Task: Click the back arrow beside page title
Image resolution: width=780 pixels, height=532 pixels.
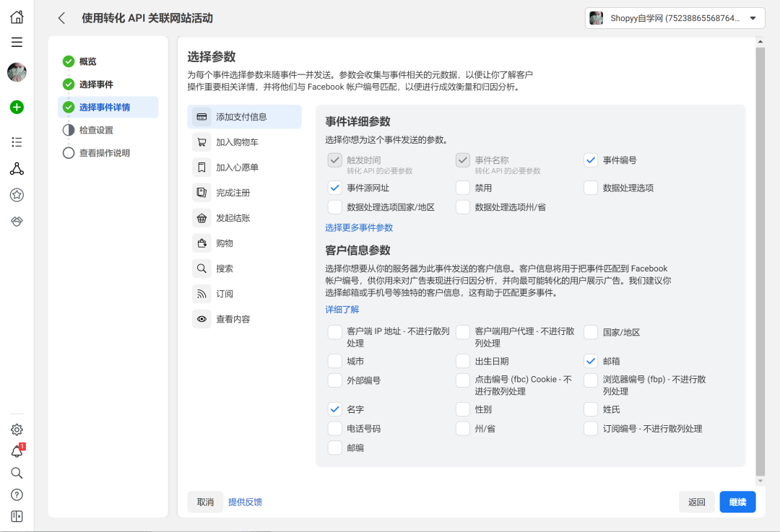Action: point(62,18)
